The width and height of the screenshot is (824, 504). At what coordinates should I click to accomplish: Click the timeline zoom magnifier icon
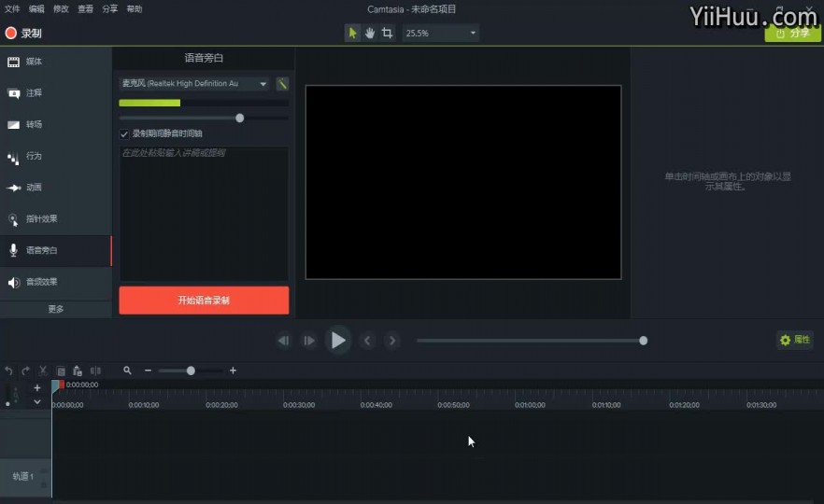(x=127, y=371)
